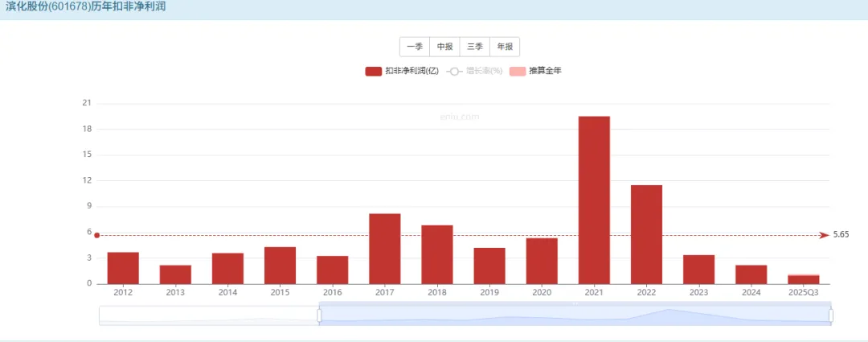Click the 2014 profit bar
This screenshot has height=342, width=868.
tap(227, 269)
